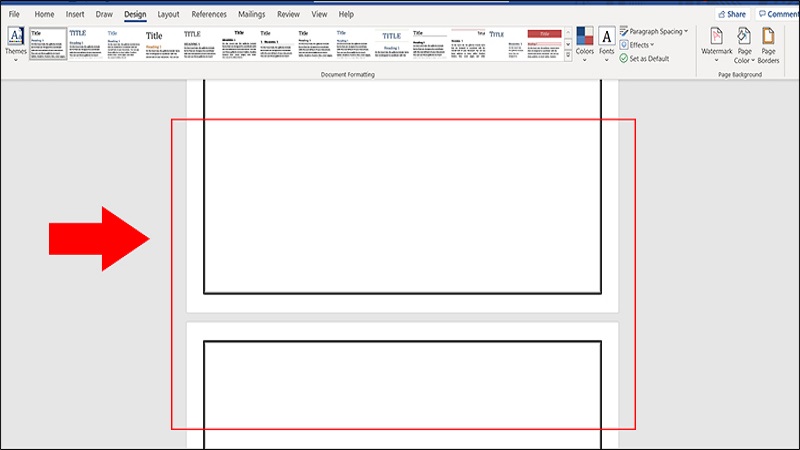
Task: Click the Set as Default checkmark
Action: (x=624, y=59)
